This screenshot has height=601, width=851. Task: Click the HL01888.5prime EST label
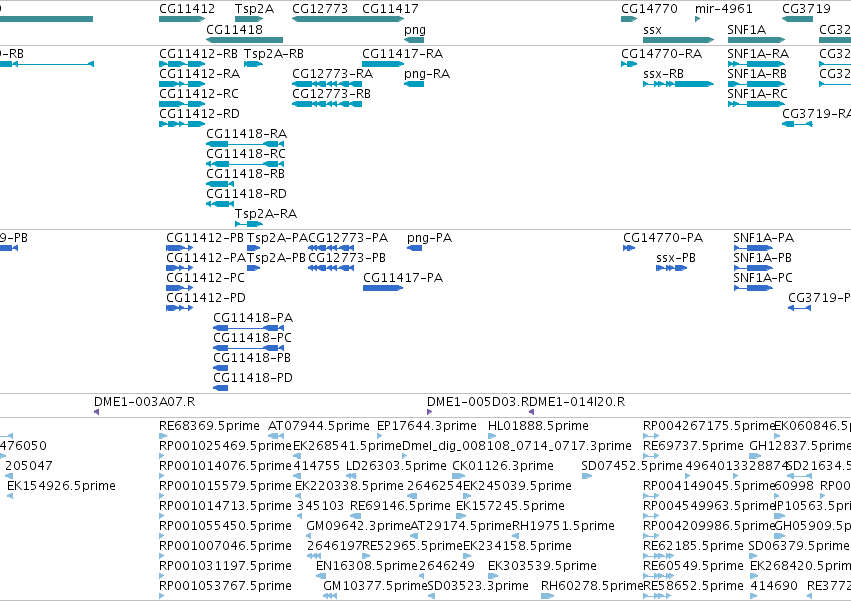point(538,426)
